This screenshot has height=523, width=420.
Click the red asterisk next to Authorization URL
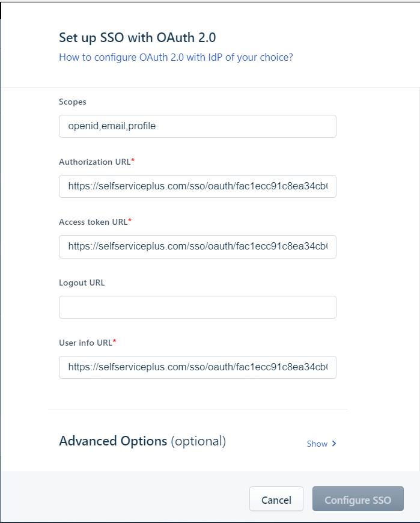coord(133,161)
